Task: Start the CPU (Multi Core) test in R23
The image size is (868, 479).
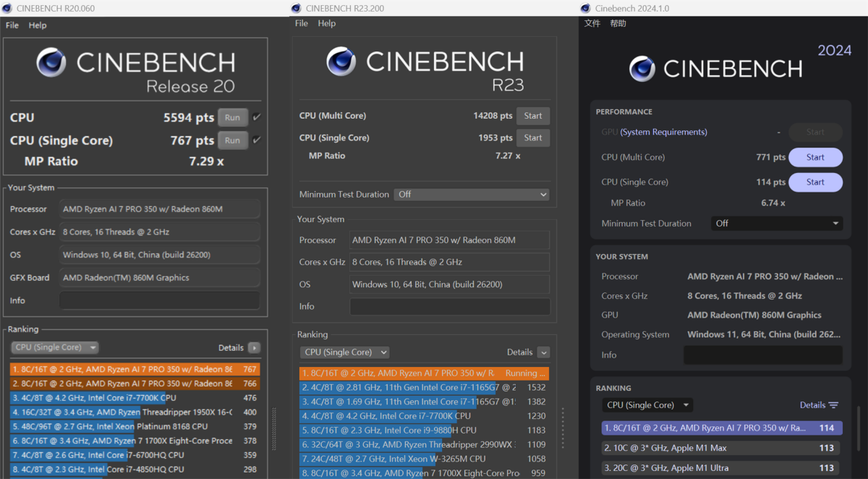Action: pos(533,116)
